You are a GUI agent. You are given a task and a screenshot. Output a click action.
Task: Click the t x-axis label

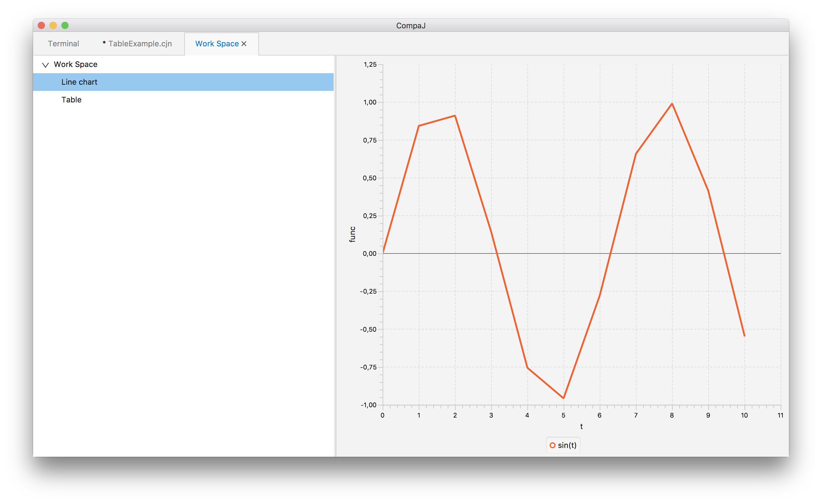(x=581, y=426)
